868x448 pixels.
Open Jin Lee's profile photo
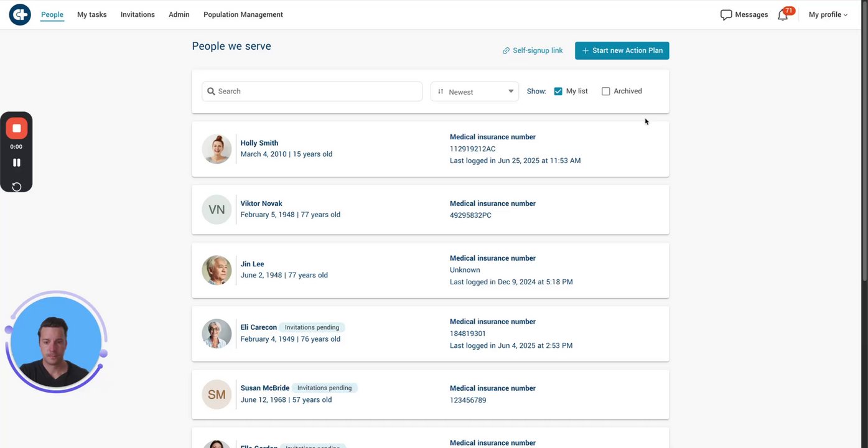(217, 270)
